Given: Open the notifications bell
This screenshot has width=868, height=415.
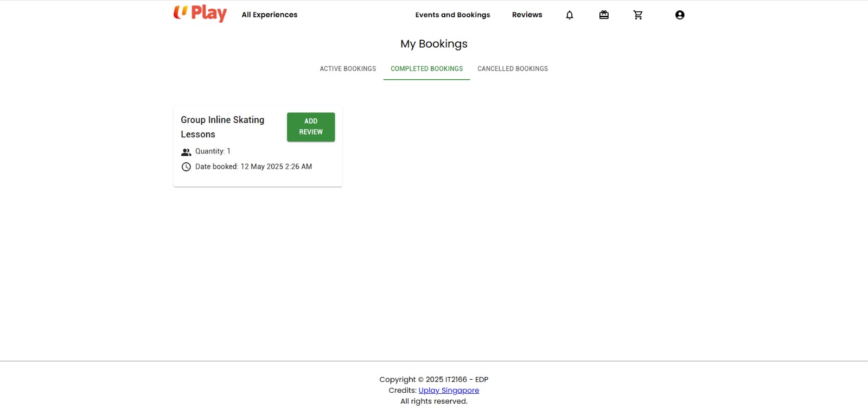Looking at the screenshot, I should pos(569,15).
